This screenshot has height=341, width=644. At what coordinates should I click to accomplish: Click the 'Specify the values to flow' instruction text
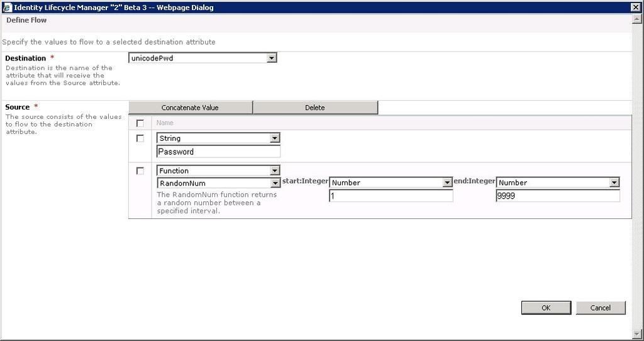tap(109, 42)
